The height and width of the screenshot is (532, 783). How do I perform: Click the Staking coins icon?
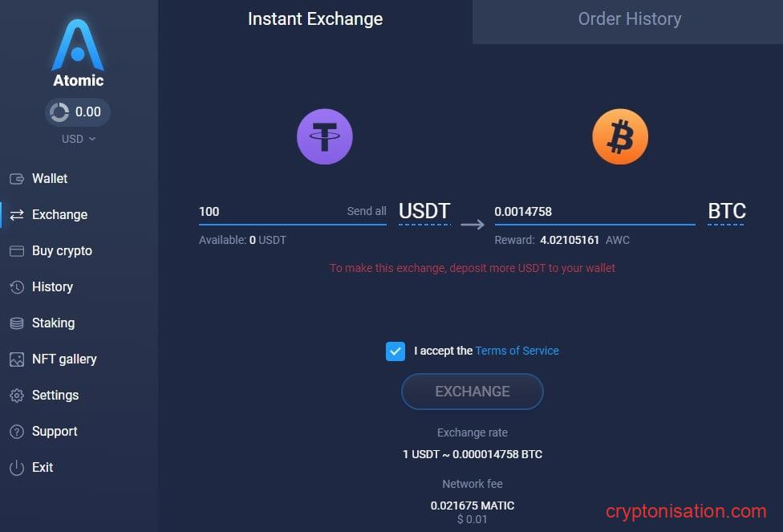16,323
